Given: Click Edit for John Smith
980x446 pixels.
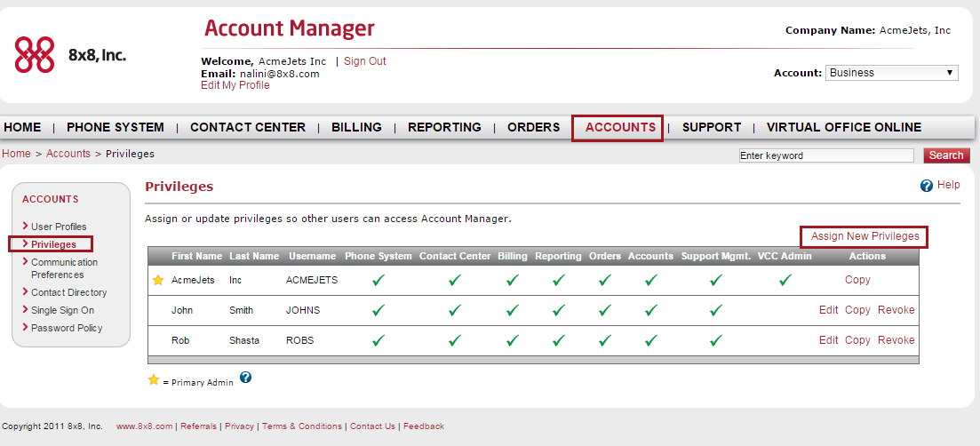Looking at the screenshot, I should (829, 310).
